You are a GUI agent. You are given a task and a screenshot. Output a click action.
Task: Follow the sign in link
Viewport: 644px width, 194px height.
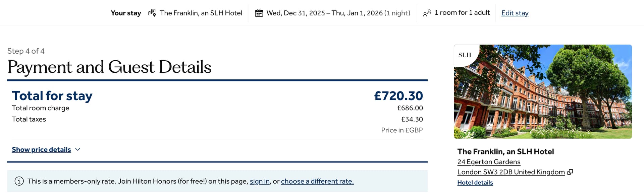260,181
